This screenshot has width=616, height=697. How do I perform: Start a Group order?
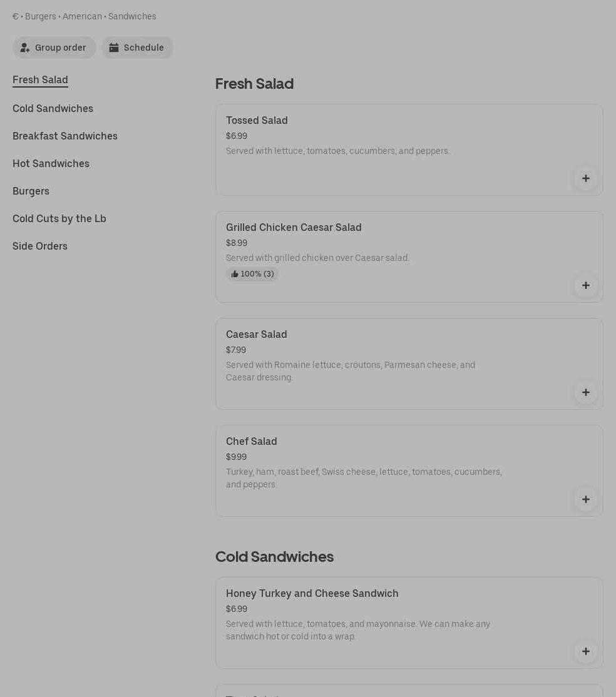coord(60,48)
